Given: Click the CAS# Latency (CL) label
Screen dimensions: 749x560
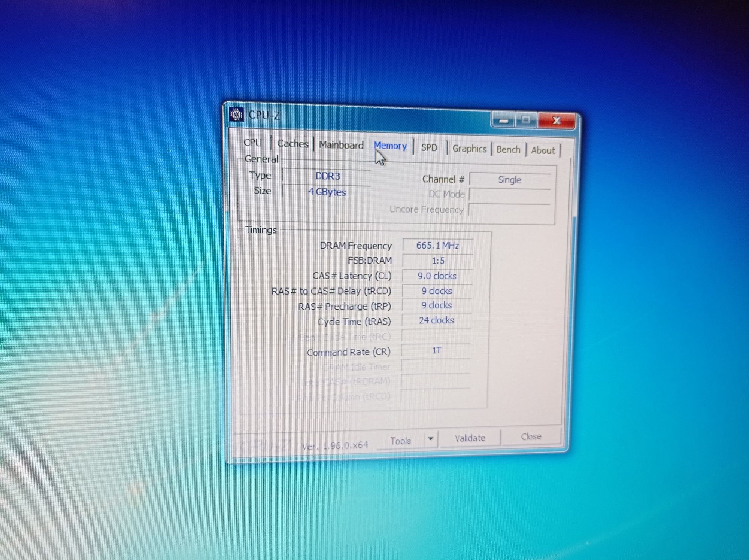Looking at the screenshot, I should click(352, 276).
